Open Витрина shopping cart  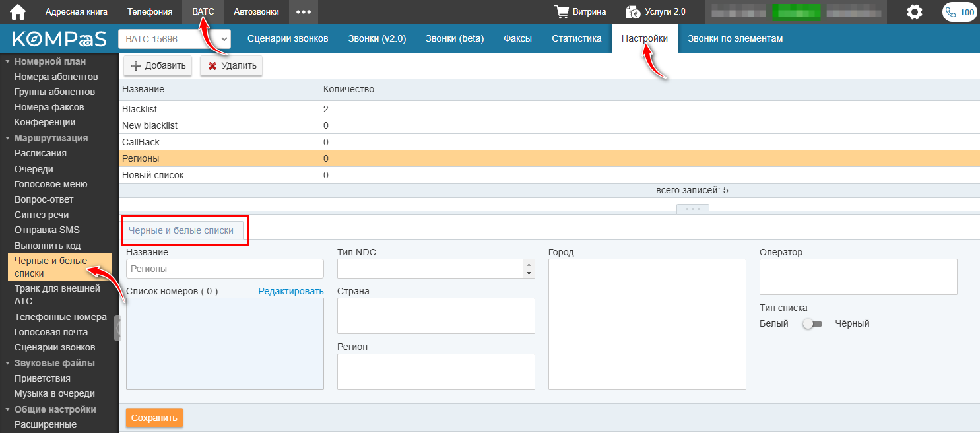tap(580, 12)
